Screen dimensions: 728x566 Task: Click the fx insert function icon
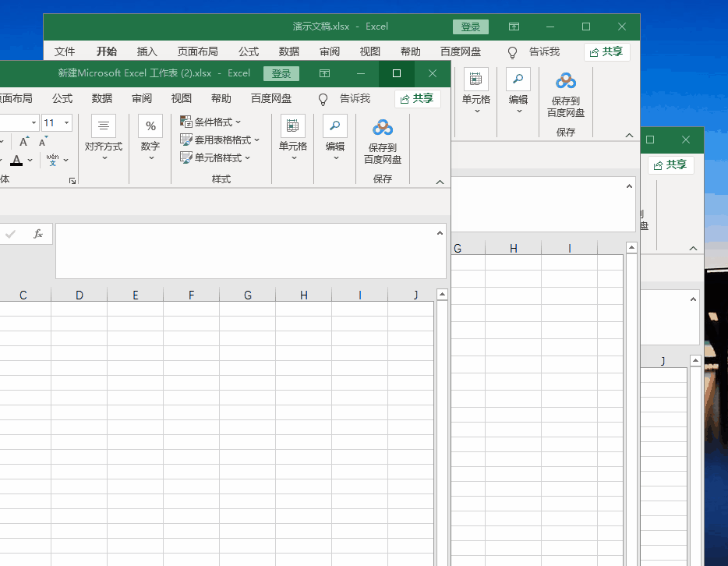pos(38,234)
